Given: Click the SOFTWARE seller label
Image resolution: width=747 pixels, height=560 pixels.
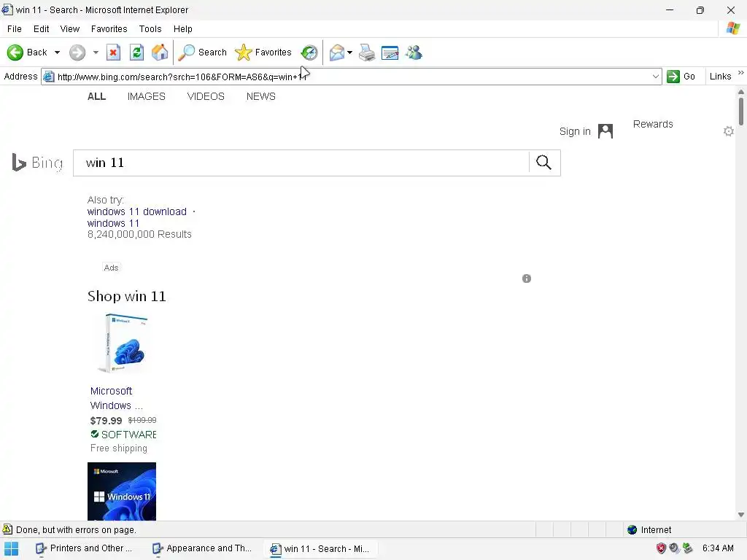Looking at the screenshot, I should click(x=128, y=435).
